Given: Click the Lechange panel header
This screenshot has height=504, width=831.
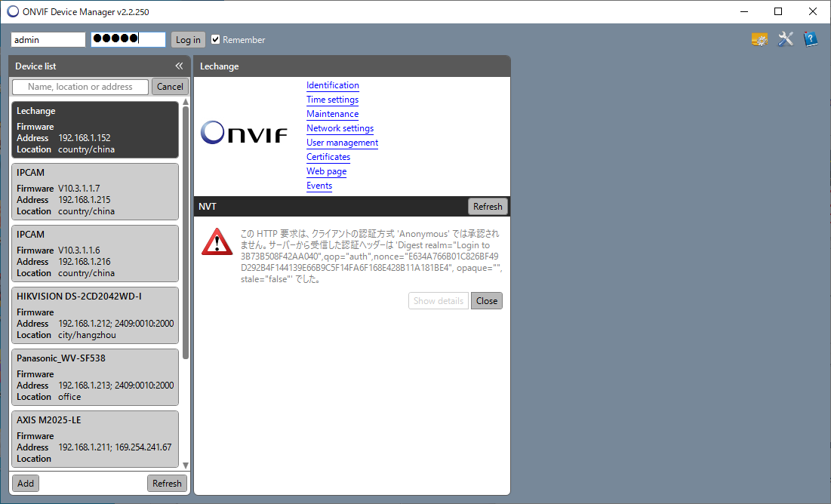Looking at the screenshot, I should click(x=352, y=66).
